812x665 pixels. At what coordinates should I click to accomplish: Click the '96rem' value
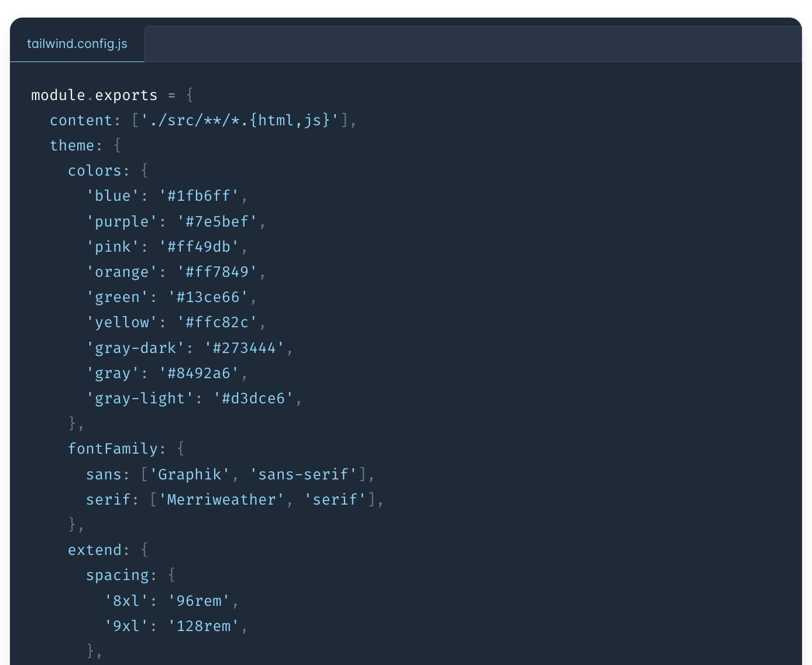click(x=199, y=601)
